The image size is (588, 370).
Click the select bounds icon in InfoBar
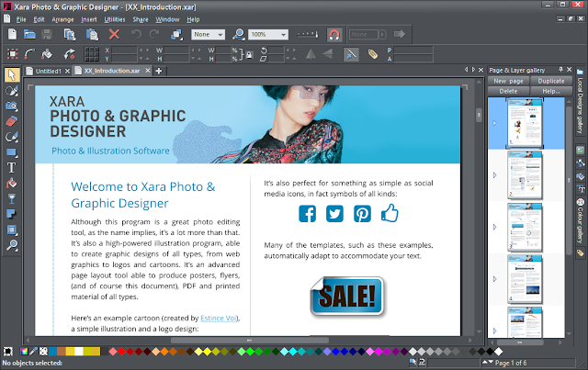pos(13,54)
